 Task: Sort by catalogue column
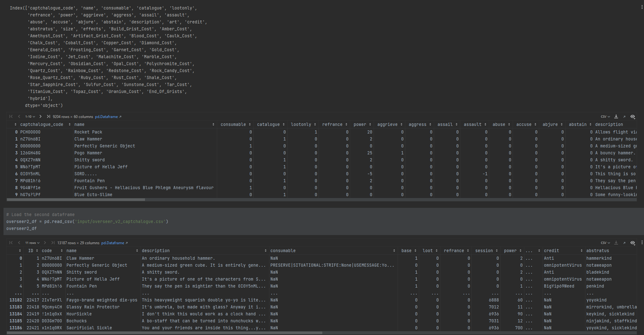(x=284, y=125)
